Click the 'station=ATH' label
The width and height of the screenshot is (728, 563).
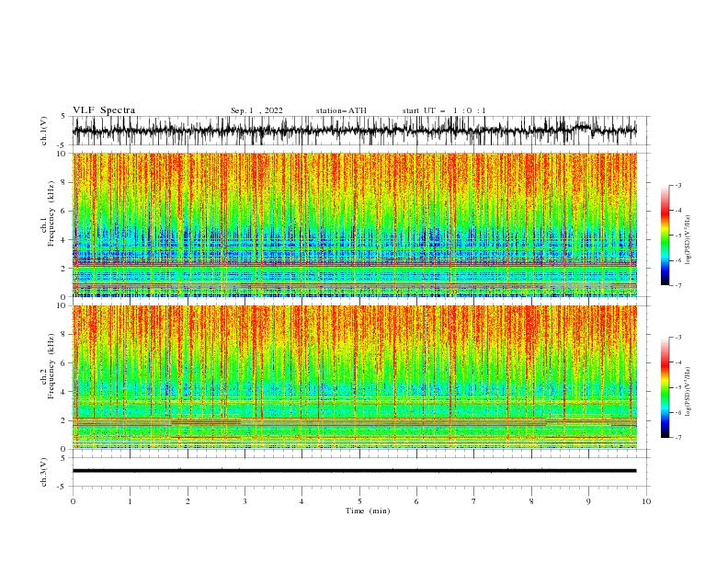(x=341, y=110)
